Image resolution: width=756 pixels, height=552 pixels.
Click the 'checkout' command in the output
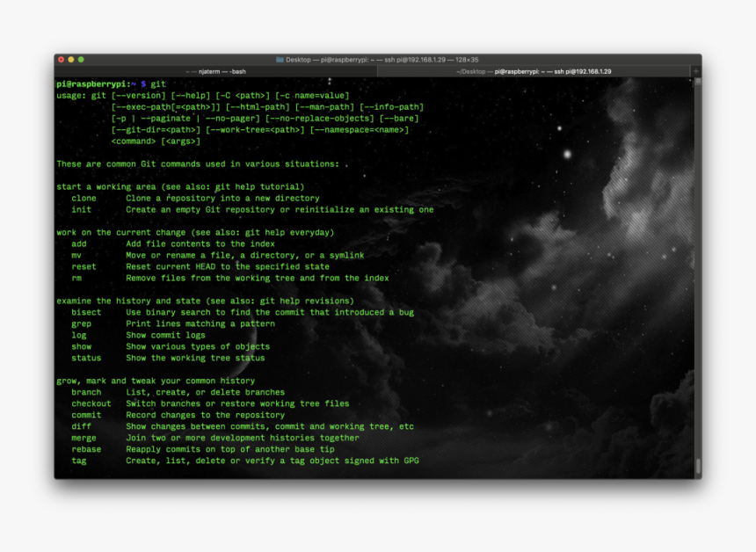[91, 403]
